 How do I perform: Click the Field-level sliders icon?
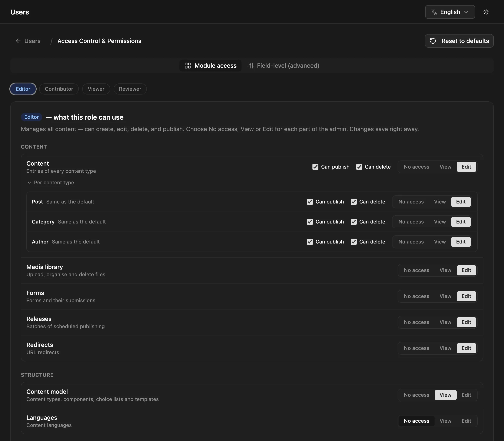(x=250, y=66)
